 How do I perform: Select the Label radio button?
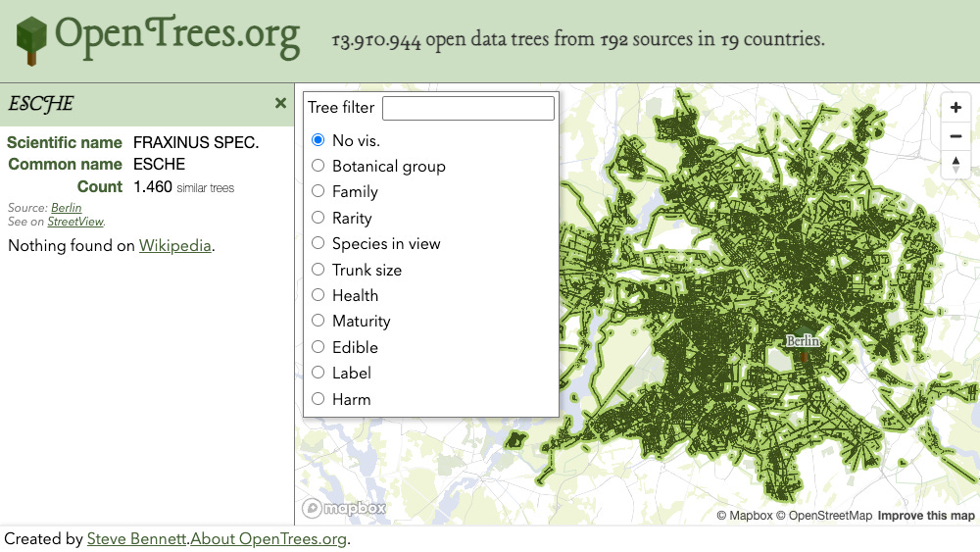click(x=318, y=373)
